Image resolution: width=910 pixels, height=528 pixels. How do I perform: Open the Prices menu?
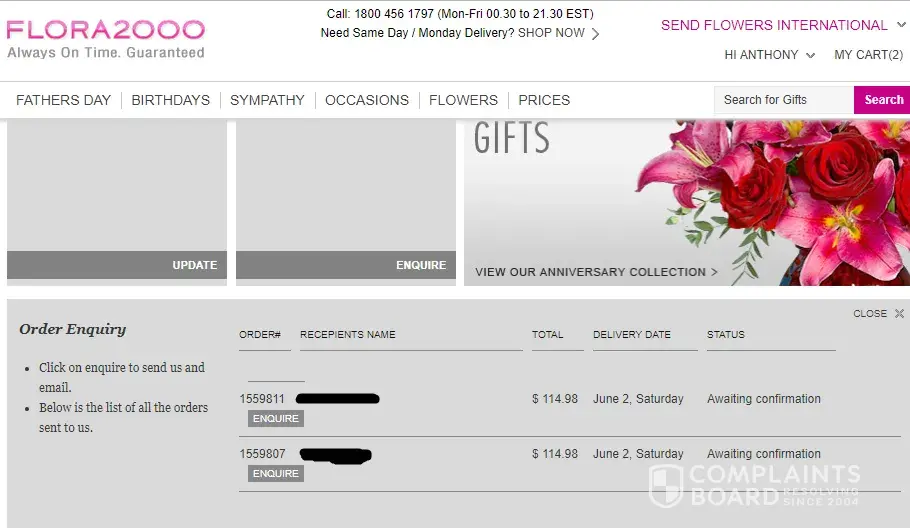(x=544, y=100)
